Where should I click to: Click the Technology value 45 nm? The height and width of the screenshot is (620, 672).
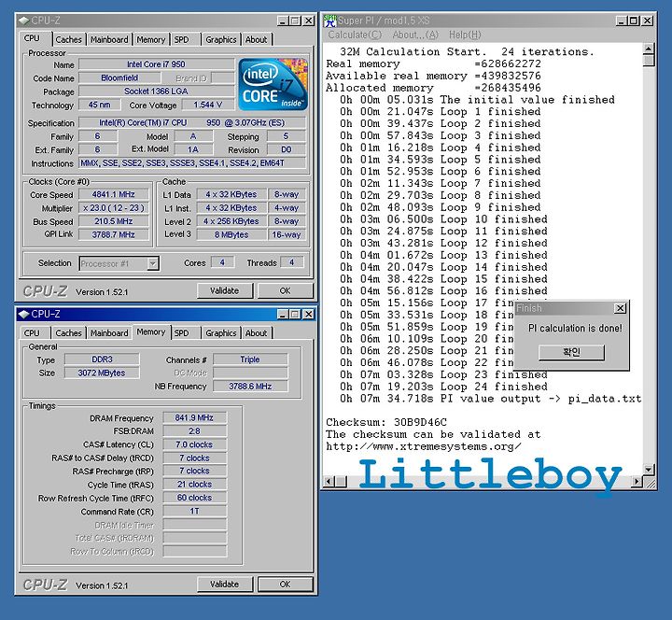tap(99, 106)
